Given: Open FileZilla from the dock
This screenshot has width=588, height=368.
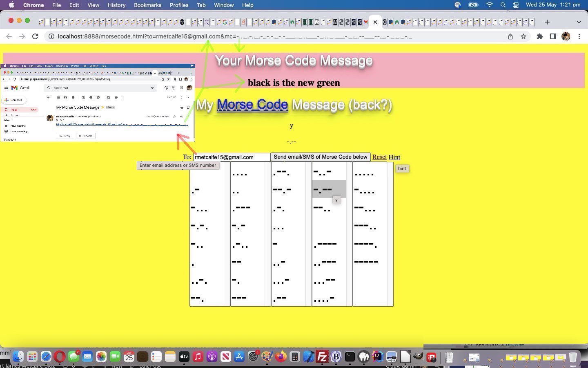Looking at the screenshot, I should [x=322, y=357].
